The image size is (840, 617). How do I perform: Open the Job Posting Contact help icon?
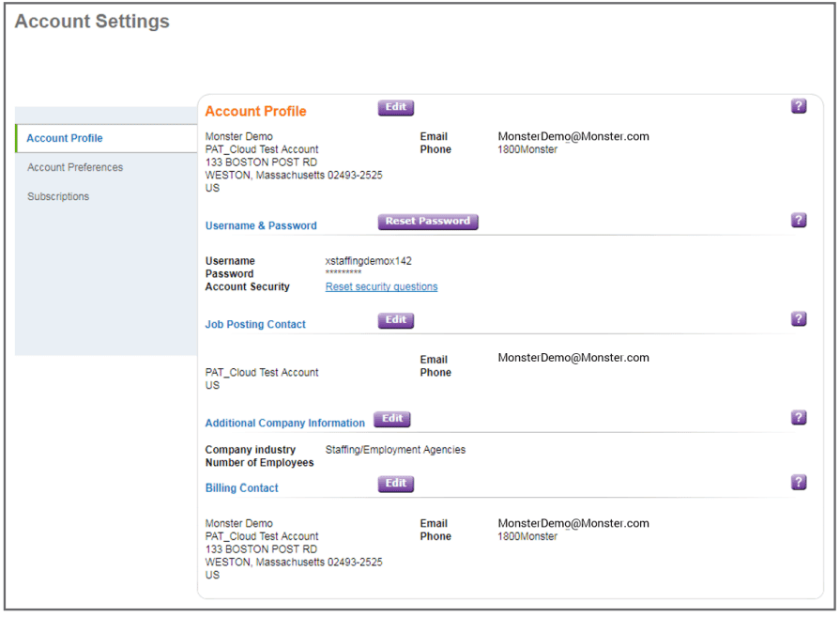coord(799,319)
